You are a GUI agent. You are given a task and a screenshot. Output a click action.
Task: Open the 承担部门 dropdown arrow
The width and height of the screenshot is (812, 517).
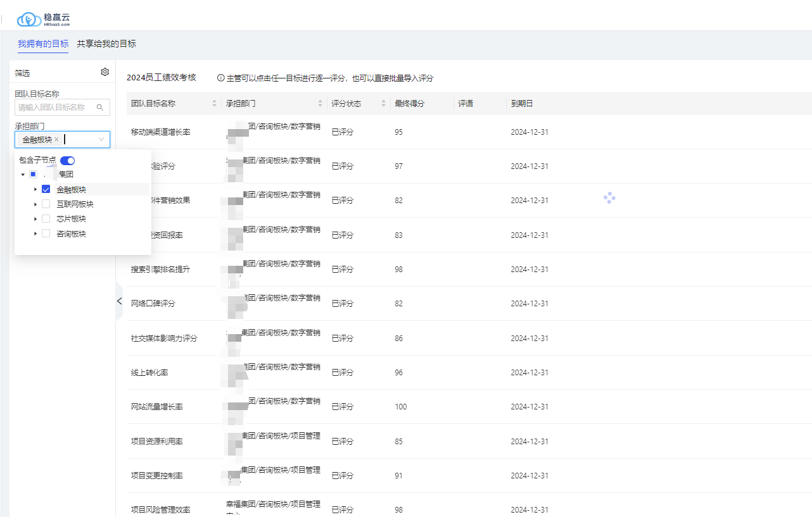pos(101,140)
